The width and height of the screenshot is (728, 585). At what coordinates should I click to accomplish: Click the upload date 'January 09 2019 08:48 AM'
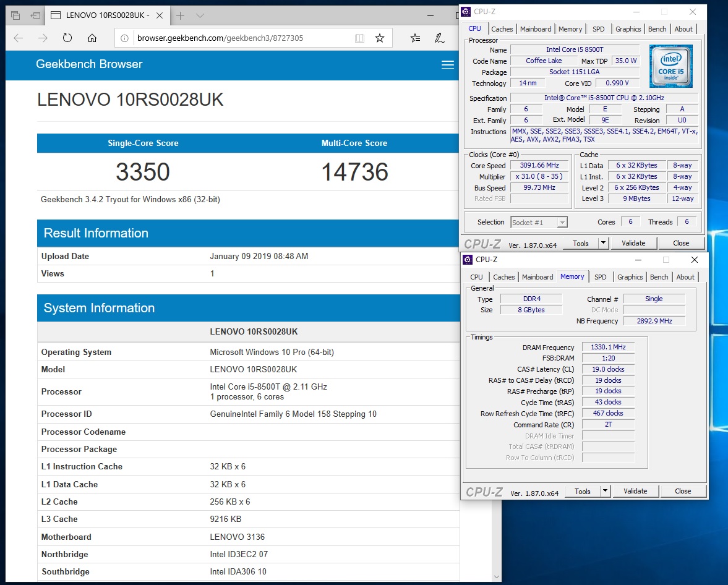pyautogui.click(x=259, y=256)
